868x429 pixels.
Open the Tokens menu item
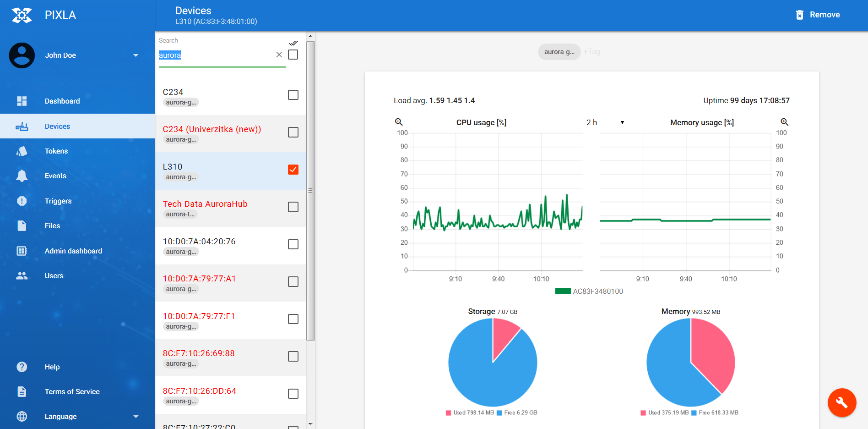tap(77, 151)
